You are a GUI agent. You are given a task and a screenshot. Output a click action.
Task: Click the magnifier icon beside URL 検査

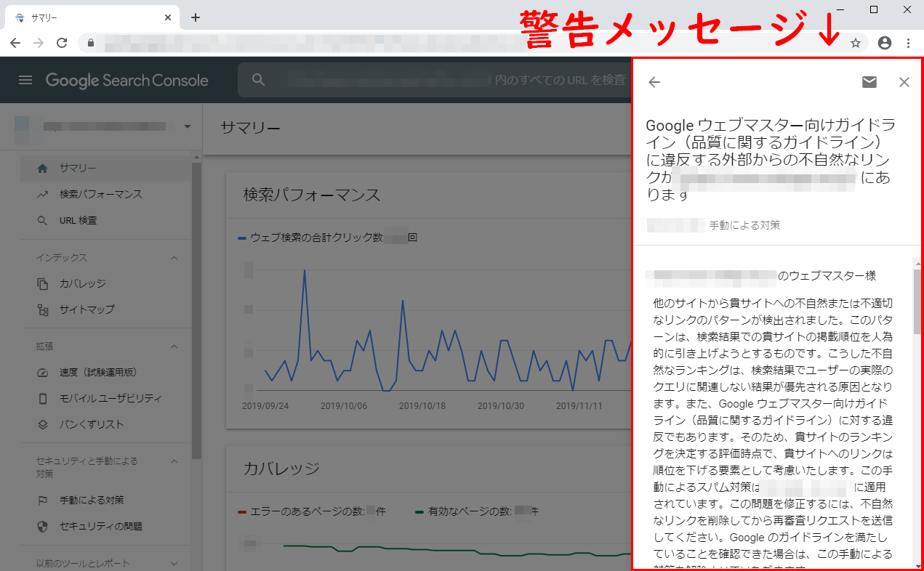point(43,221)
